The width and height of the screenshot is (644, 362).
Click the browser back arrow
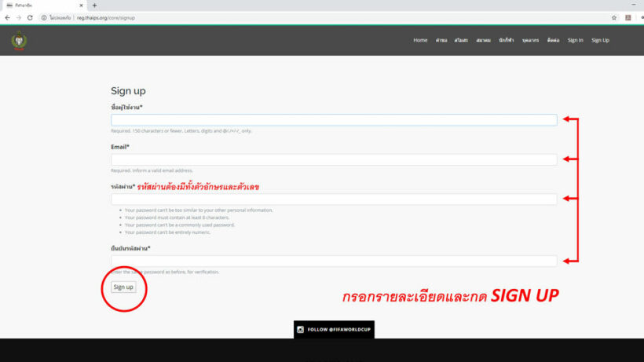pyautogui.click(x=7, y=17)
